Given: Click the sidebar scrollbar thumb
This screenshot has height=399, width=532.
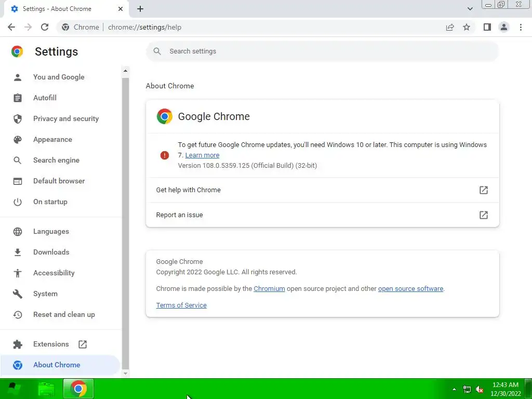Looking at the screenshot, I should click(x=125, y=223).
